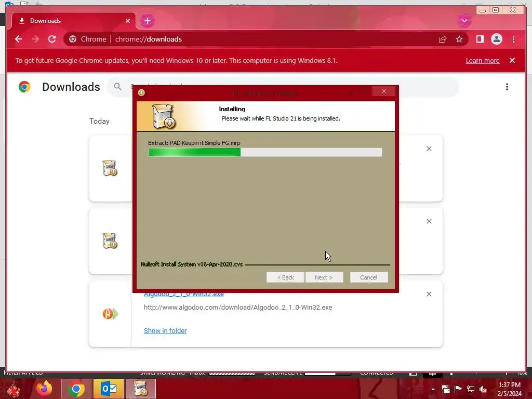
Task: Remove the first download from list
Action: coord(429,149)
